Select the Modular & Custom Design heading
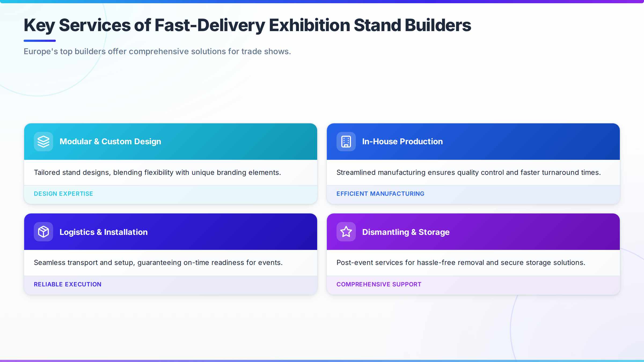This screenshot has height=362, width=644. point(110,141)
